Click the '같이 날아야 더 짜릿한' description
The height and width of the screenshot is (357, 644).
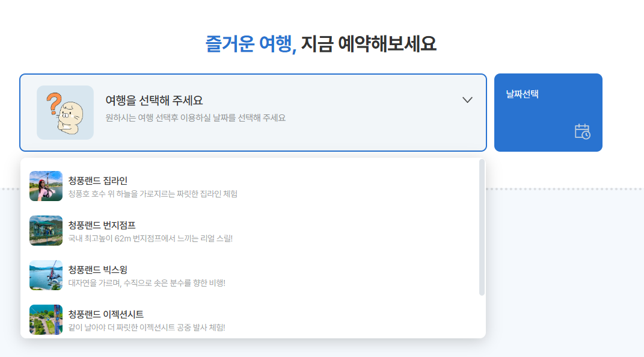coord(147,328)
